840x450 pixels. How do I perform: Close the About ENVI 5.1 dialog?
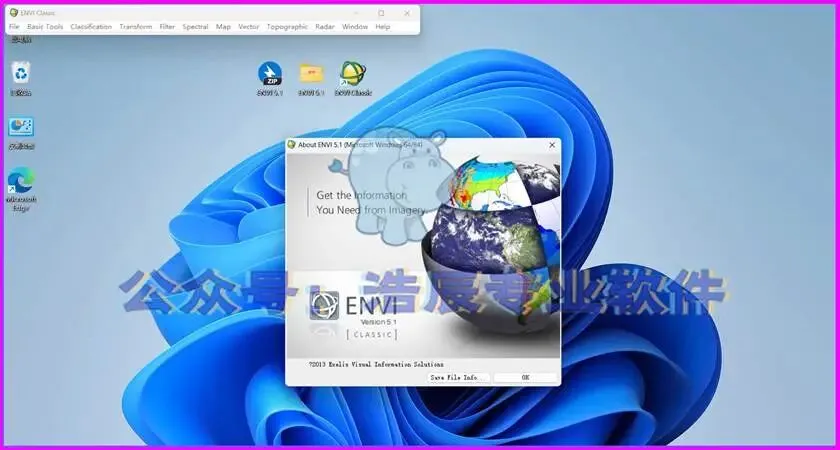coord(552,145)
